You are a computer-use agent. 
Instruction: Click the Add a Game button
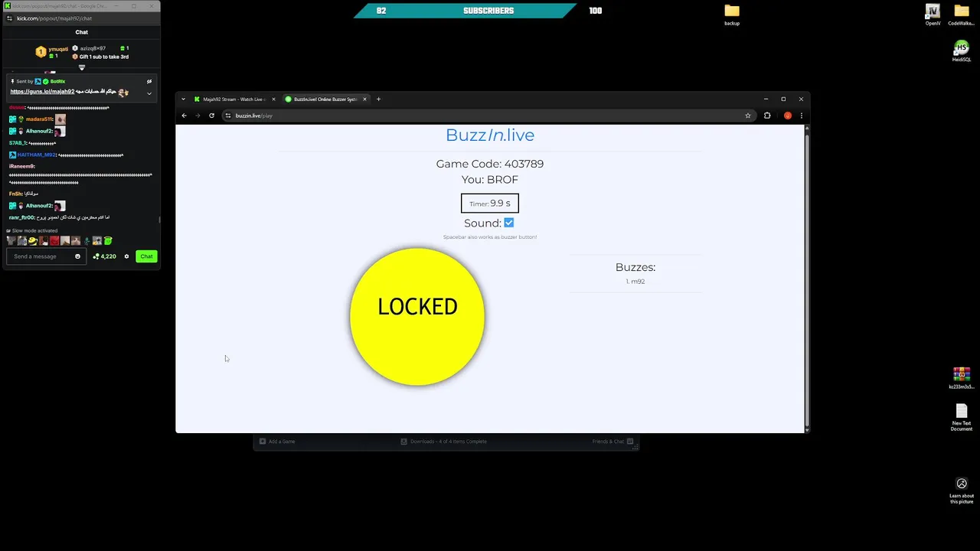pyautogui.click(x=277, y=442)
